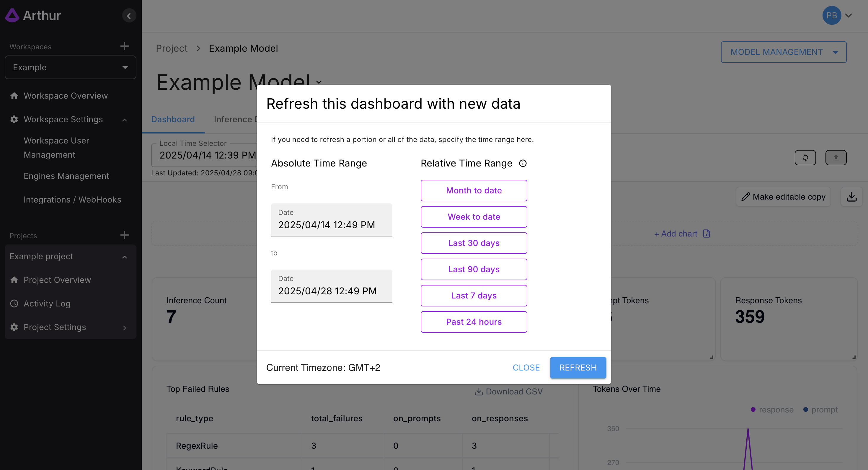Click the plus icon to add a workspace

(124, 46)
